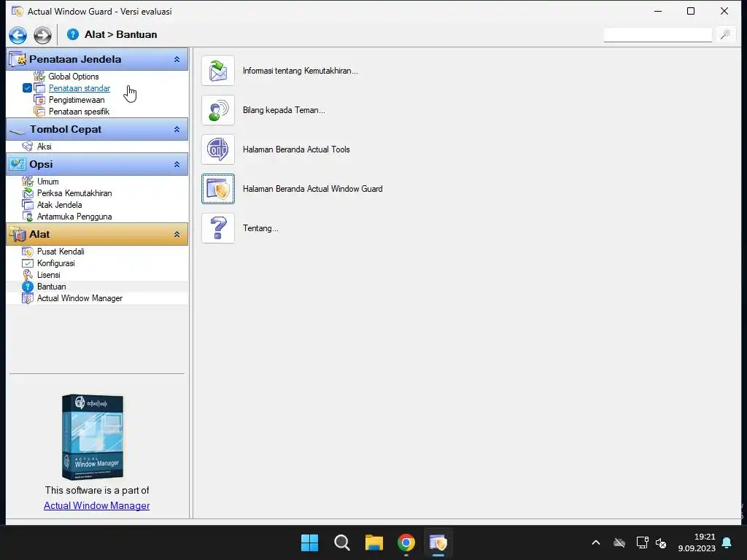Select Penataan spesifik item
747x560 pixels.
point(79,112)
